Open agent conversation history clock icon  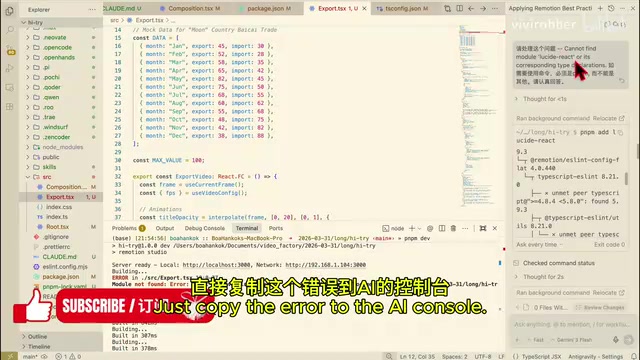(611, 8)
